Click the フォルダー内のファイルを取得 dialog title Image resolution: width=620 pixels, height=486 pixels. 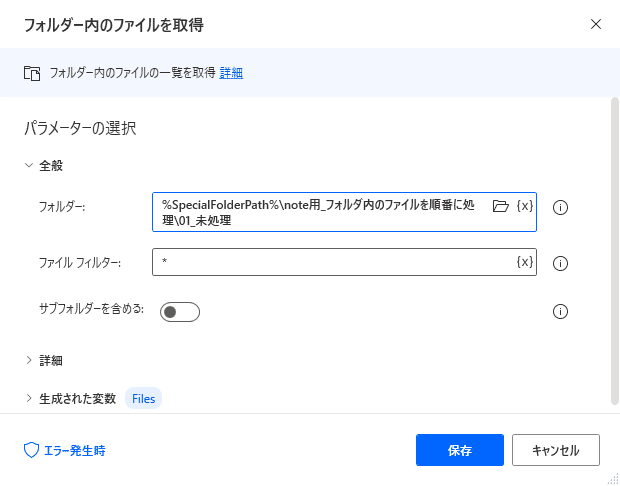(x=114, y=25)
